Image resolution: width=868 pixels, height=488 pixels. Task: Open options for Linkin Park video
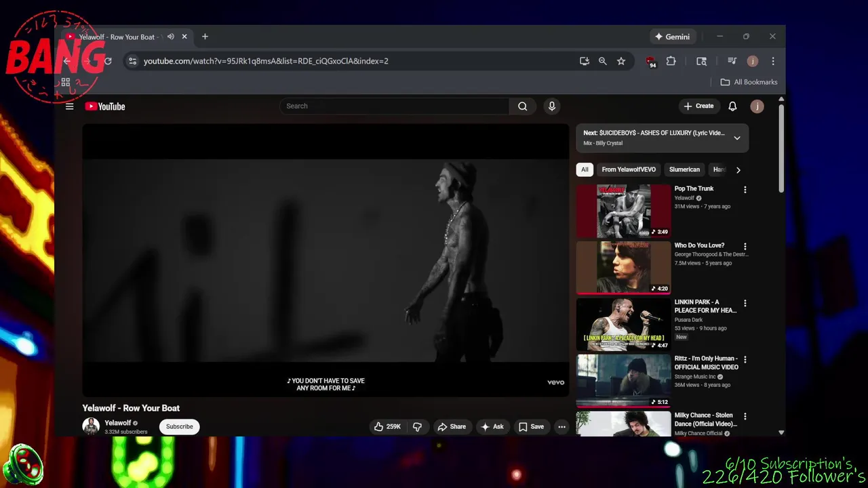[x=745, y=304]
